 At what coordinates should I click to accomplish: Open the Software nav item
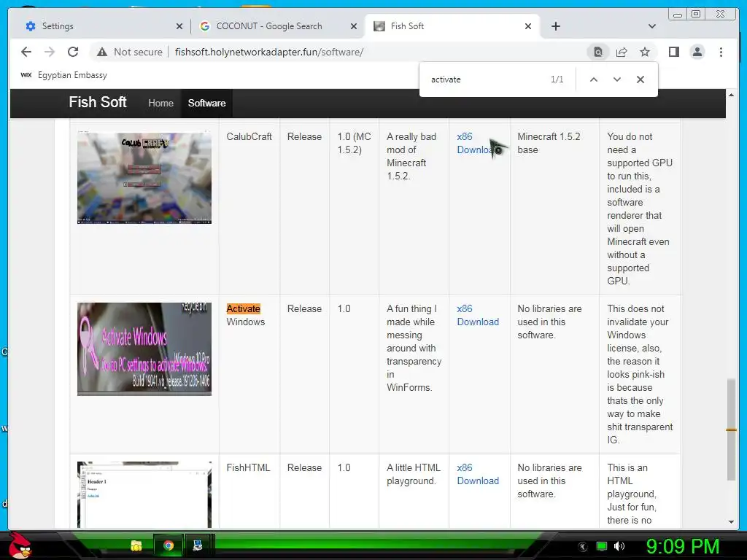click(x=206, y=103)
